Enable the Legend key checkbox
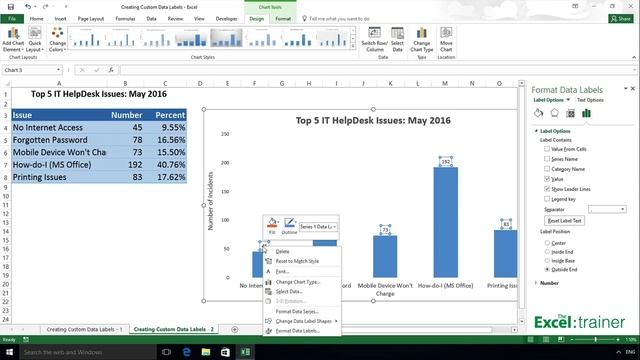Image resolution: width=640 pixels, height=360 pixels. (x=547, y=199)
